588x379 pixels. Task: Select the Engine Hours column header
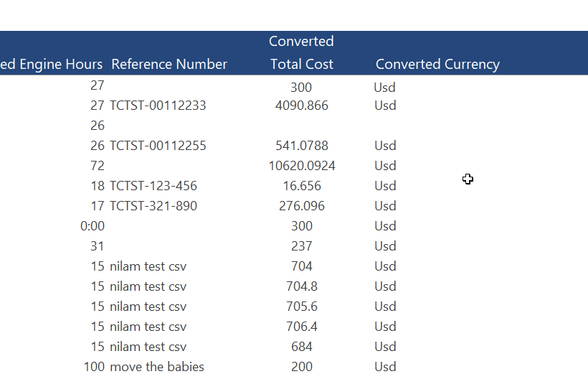click(52, 64)
